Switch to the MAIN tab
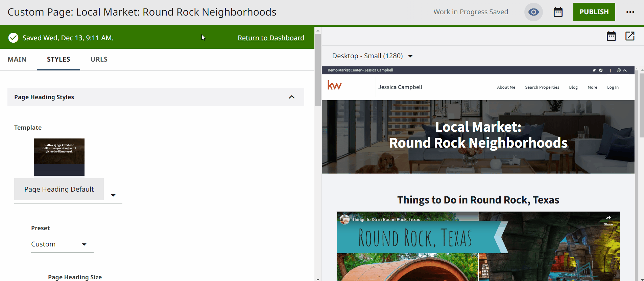The height and width of the screenshot is (281, 644). point(17,59)
